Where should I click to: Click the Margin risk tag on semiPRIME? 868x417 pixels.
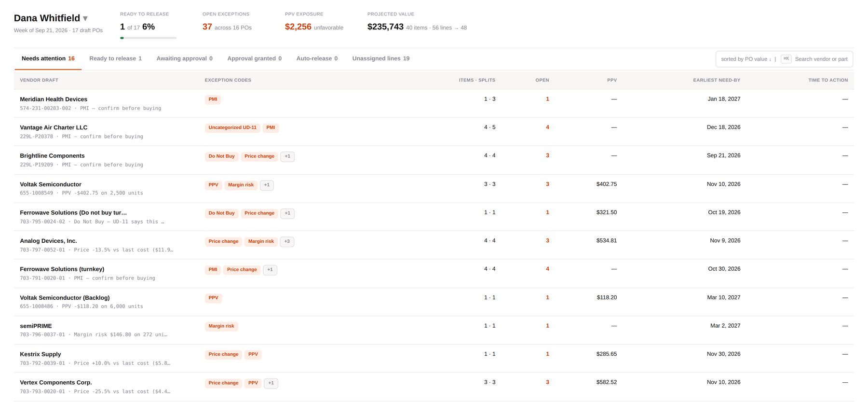click(221, 326)
